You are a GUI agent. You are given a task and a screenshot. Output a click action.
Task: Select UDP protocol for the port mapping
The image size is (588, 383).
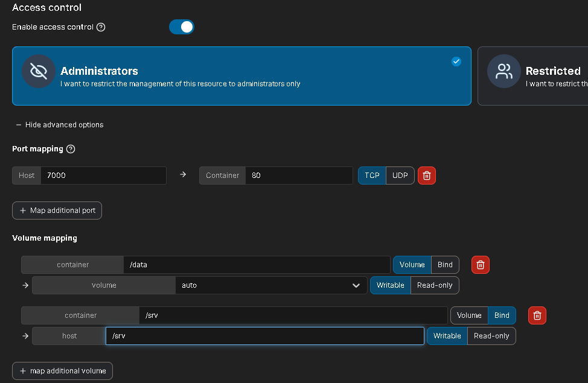click(x=400, y=176)
